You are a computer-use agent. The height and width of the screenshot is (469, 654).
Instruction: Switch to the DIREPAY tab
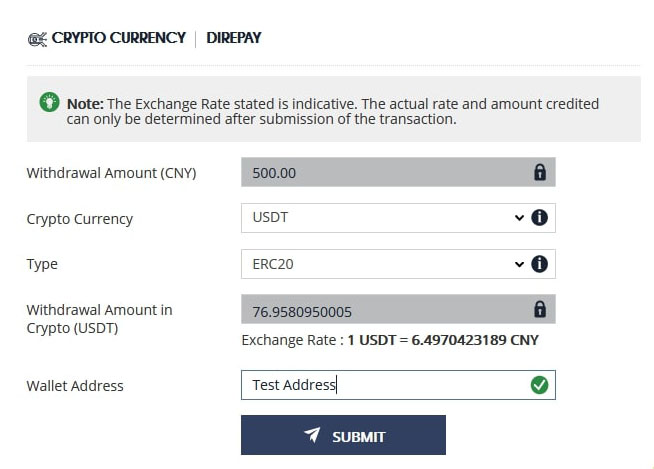pos(234,38)
